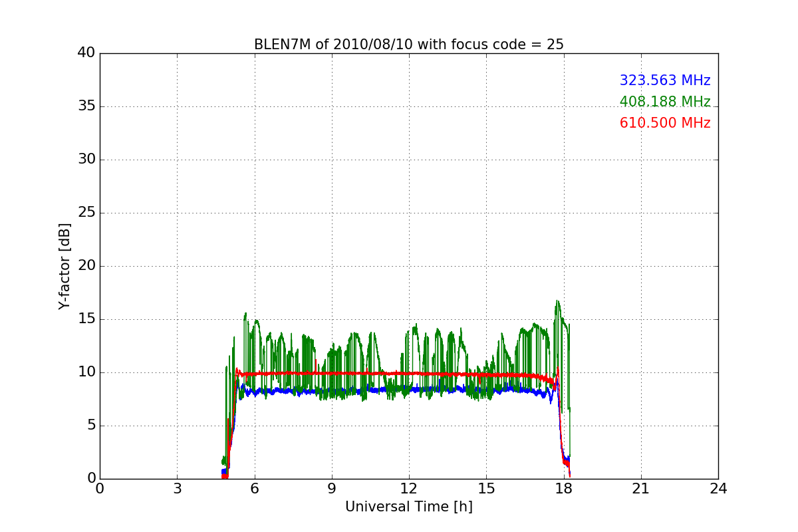
Task: Click y-axis tick label 25
Action: tap(86, 213)
